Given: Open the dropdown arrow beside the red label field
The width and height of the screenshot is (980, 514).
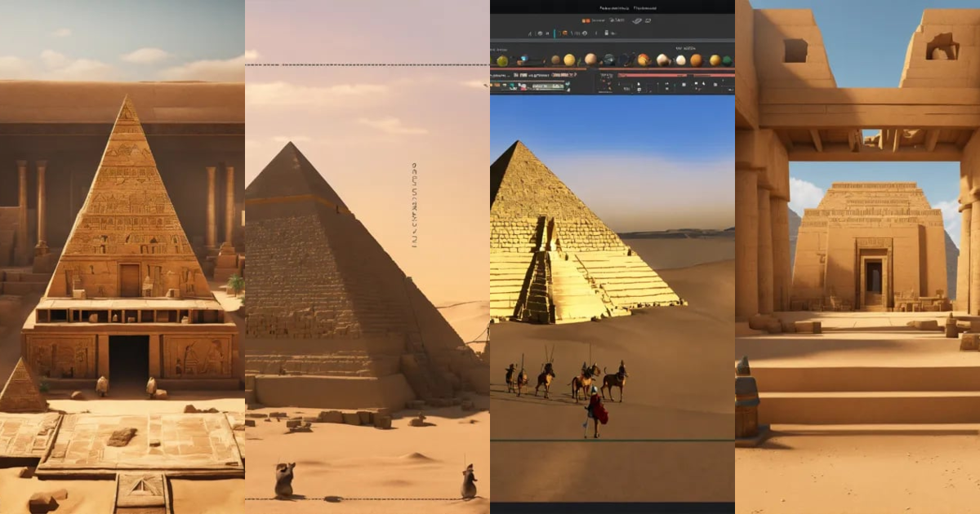Looking at the screenshot, I should (575, 76).
